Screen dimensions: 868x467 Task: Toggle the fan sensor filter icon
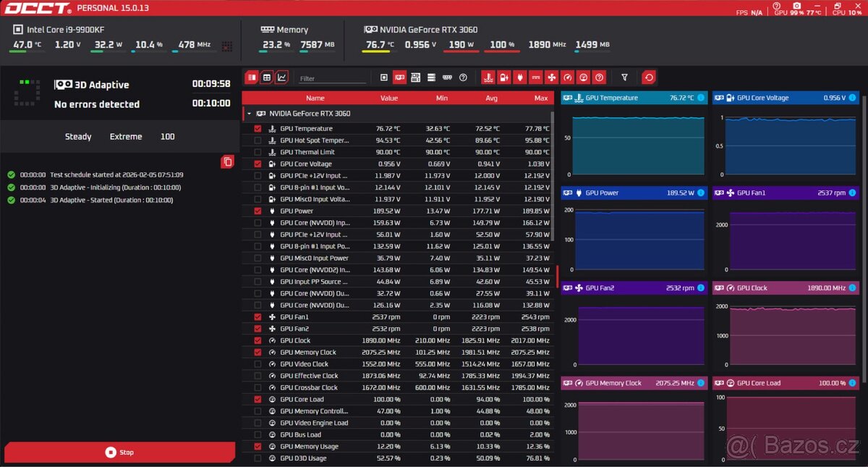pyautogui.click(x=551, y=77)
